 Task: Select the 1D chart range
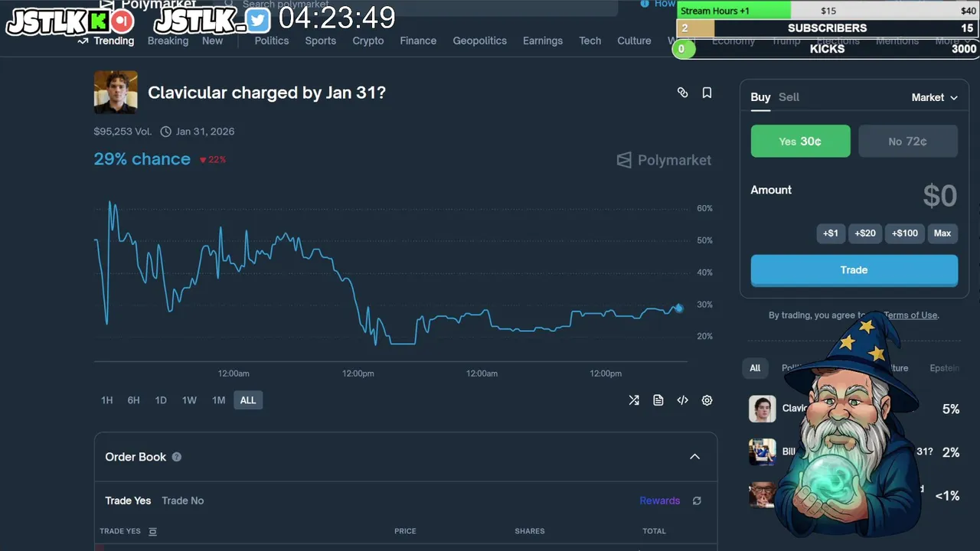pos(161,400)
